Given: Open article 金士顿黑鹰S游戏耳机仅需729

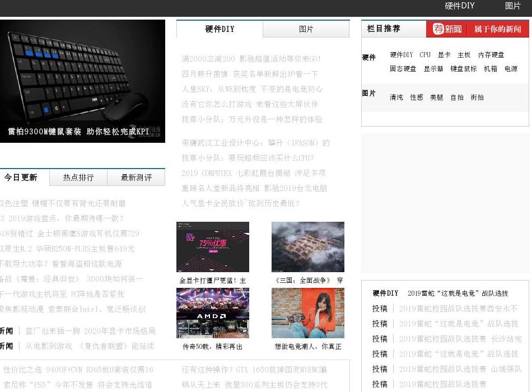Looking at the screenshot, I should pyautogui.click(x=69, y=234).
